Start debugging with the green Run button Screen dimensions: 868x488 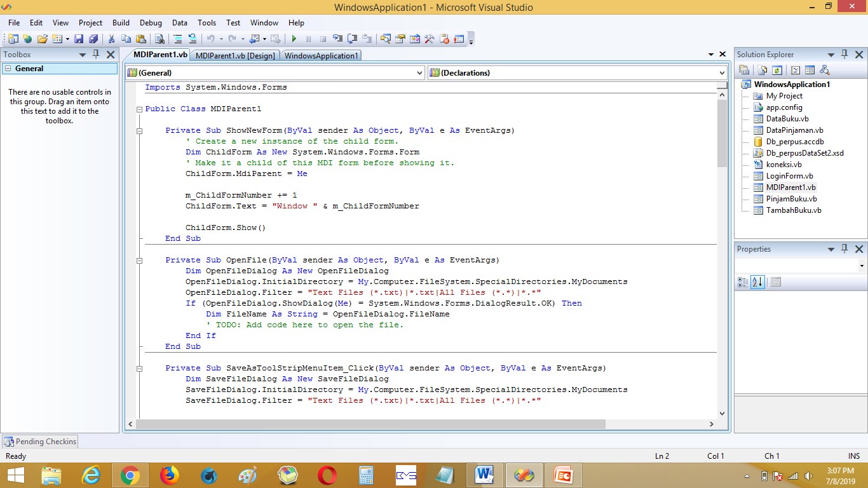(294, 38)
